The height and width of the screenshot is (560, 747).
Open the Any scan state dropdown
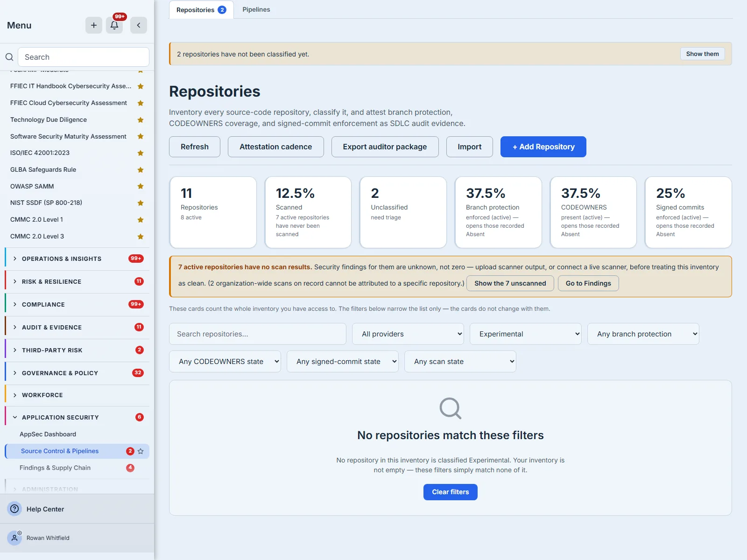pos(460,362)
